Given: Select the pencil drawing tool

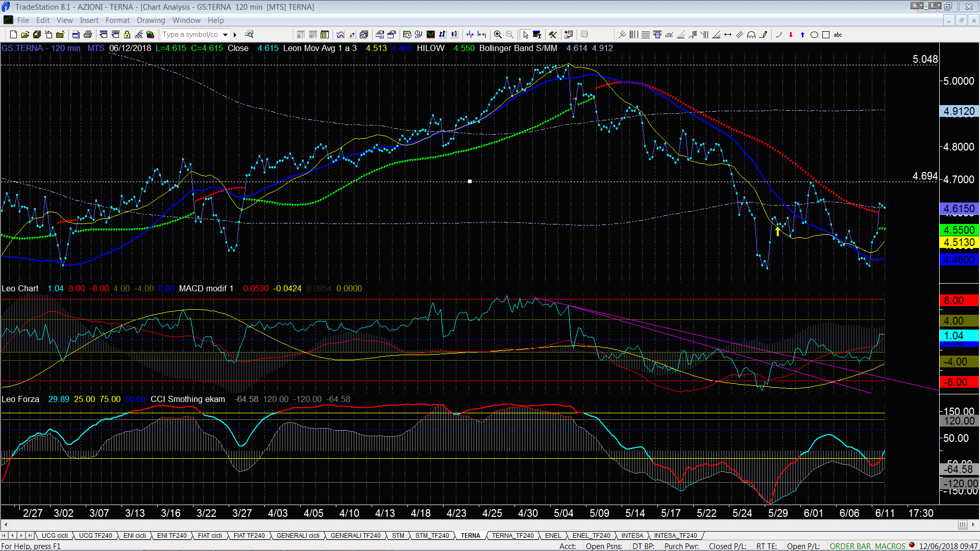Looking at the screenshot, I should point(764,35).
